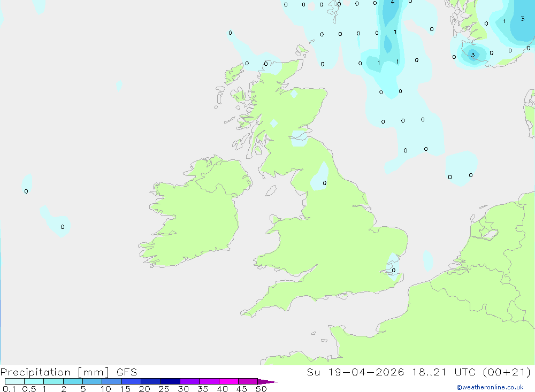The height and width of the screenshot is (392, 535).
Task: Open the weatheronline.co.uk copyright link
Action: 490,387
